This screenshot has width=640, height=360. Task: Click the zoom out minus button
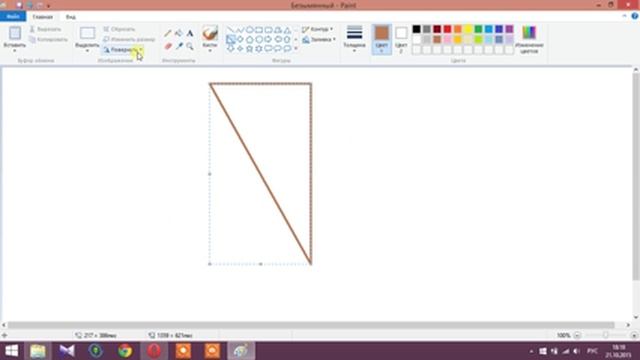tap(577, 335)
